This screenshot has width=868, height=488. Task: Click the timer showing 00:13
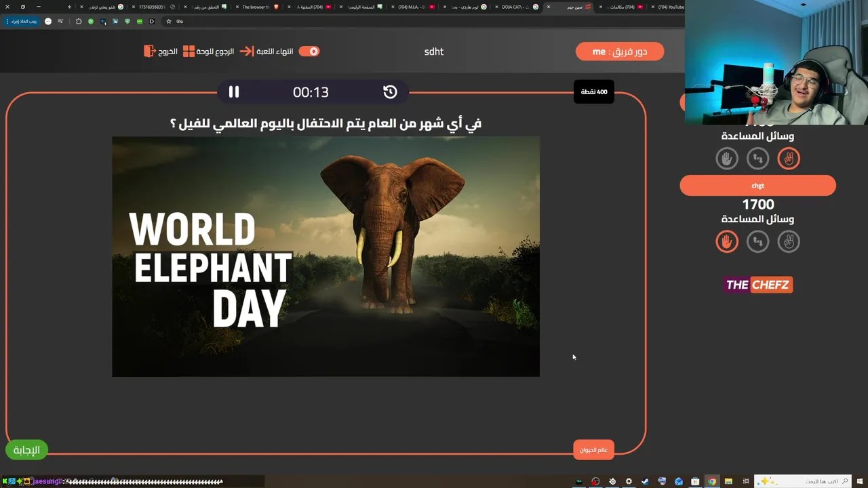[x=311, y=92]
